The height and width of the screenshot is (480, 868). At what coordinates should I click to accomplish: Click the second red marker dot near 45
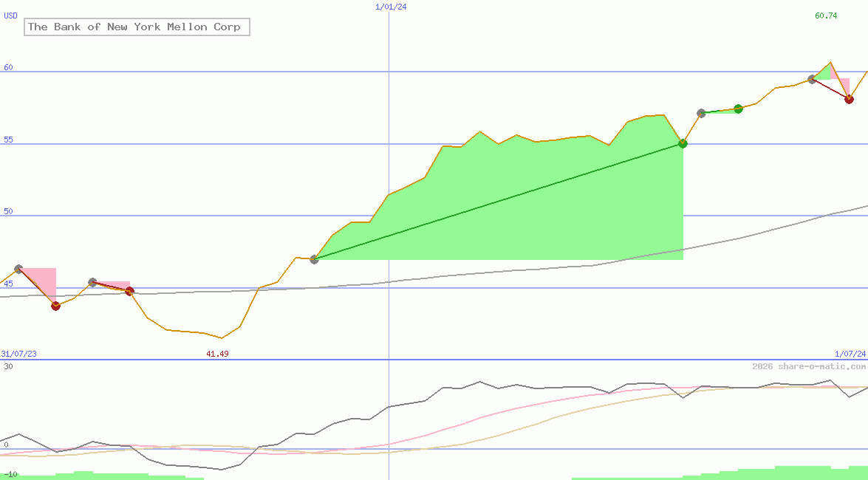pos(129,291)
